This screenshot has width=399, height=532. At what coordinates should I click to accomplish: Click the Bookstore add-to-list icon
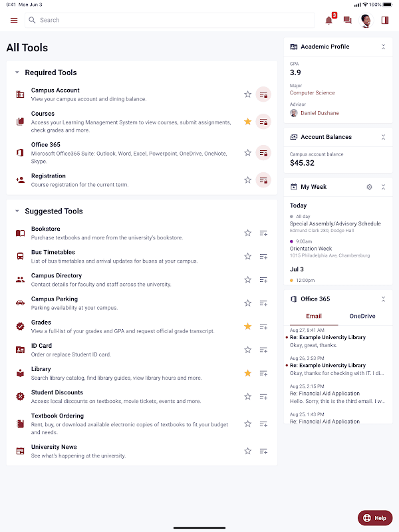pyautogui.click(x=263, y=233)
